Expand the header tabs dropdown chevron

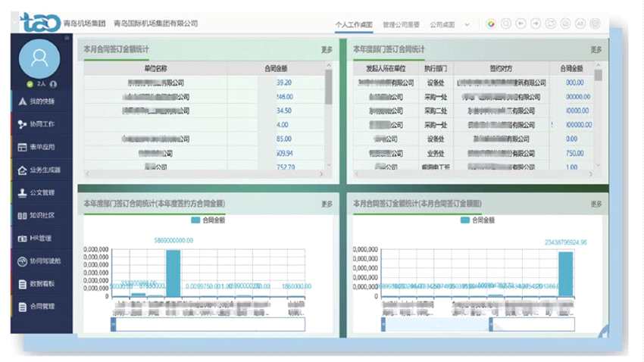pos(467,25)
